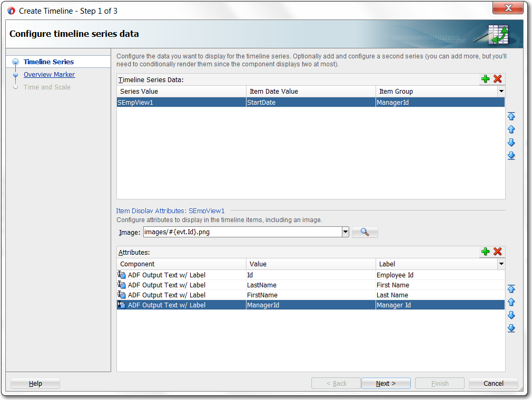Click Component column header in Attributes

[181, 264]
